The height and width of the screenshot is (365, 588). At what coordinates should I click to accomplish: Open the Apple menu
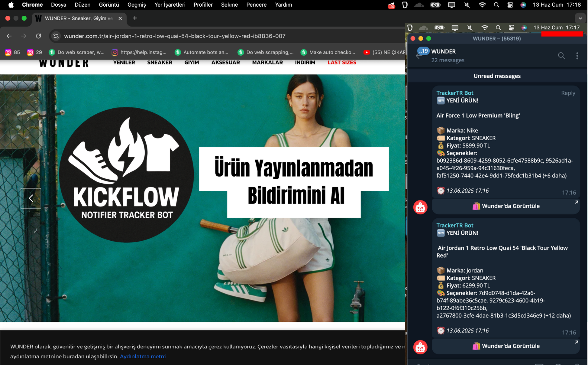click(11, 5)
